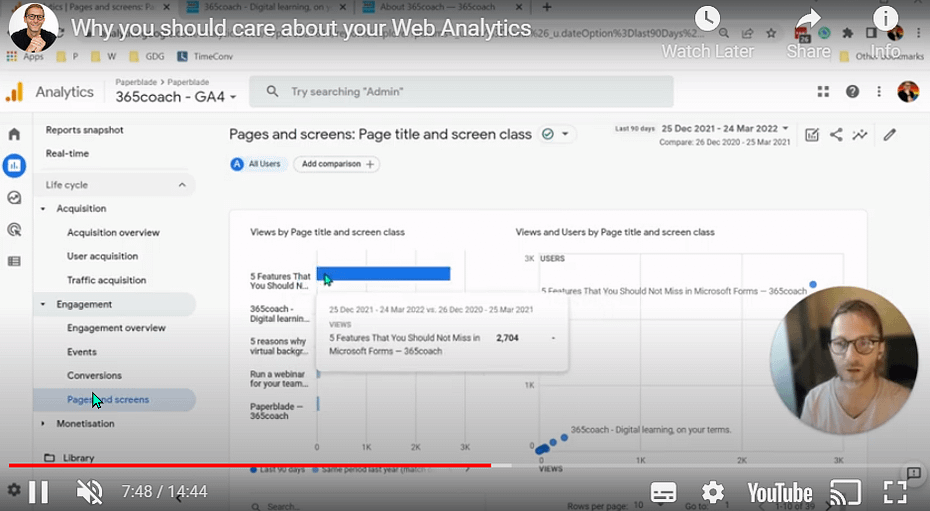The image size is (930, 511).
Task: Open the apps grid icon in Analytics header
Action: pyautogui.click(x=823, y=91)
